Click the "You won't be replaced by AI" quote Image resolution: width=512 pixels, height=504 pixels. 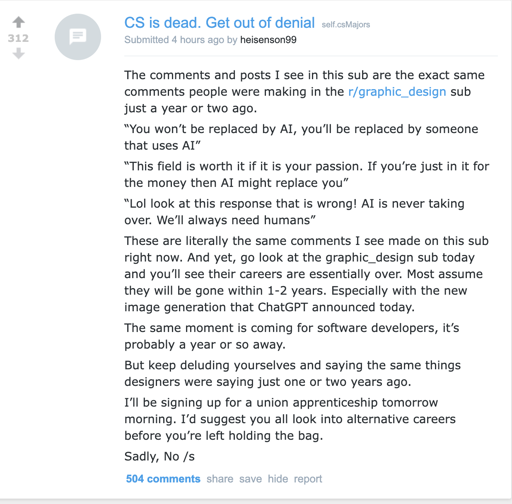click(x=301, y=137)
